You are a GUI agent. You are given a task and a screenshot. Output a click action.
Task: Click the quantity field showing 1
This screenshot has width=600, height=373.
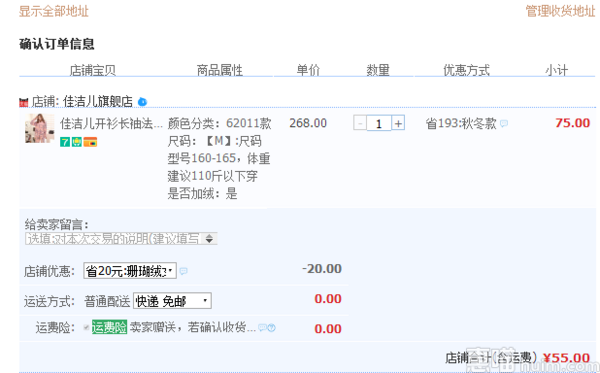[379, 124]
